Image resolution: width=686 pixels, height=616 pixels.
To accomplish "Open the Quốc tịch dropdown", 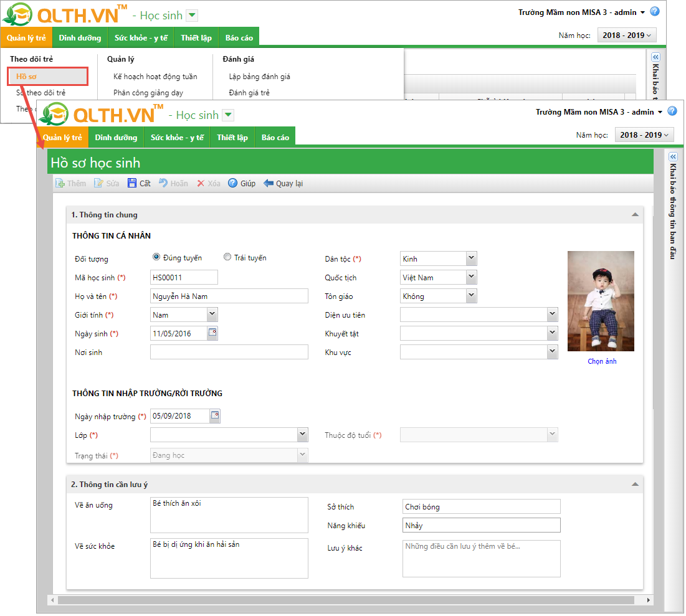I will tap(471, 277).
